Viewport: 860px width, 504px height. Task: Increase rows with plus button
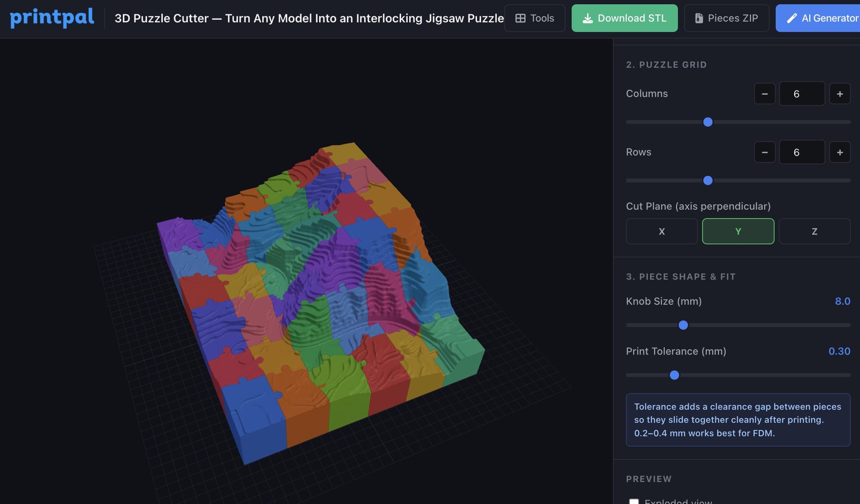tap(839, 152)
